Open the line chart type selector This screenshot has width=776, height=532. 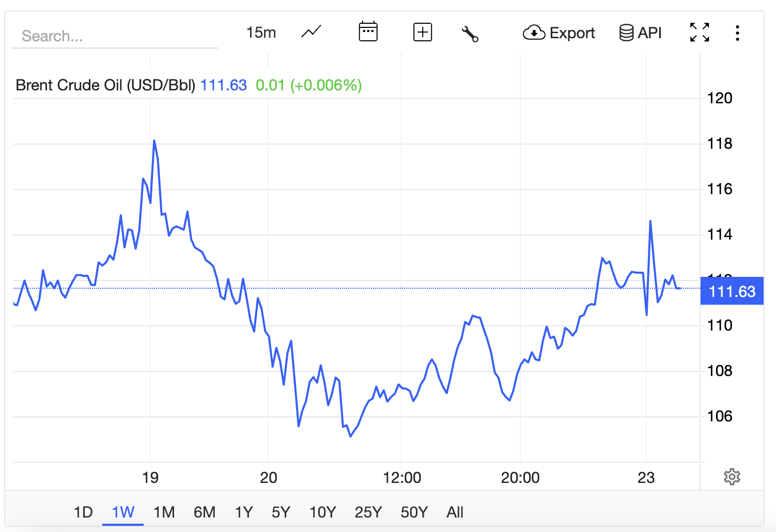311,32
